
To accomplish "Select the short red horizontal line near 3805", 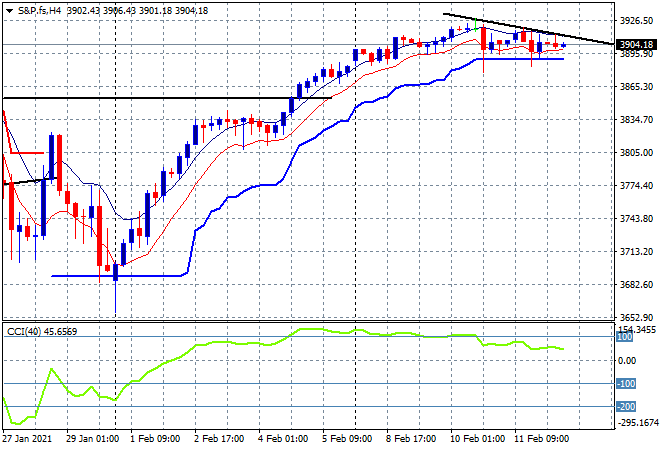I will click(27, 153).
